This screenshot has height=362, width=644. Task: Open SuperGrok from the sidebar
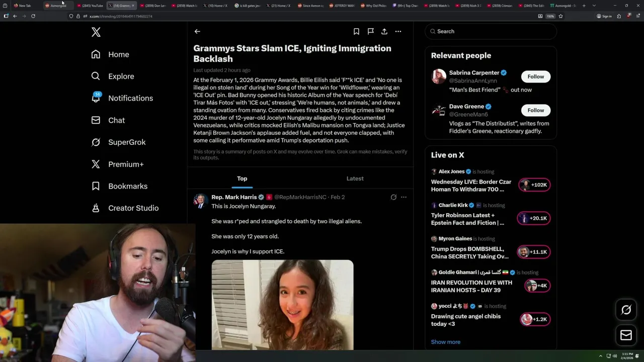(118, 142)
